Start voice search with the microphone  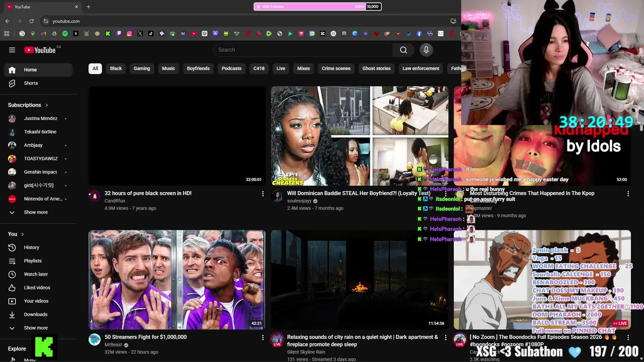426,50
